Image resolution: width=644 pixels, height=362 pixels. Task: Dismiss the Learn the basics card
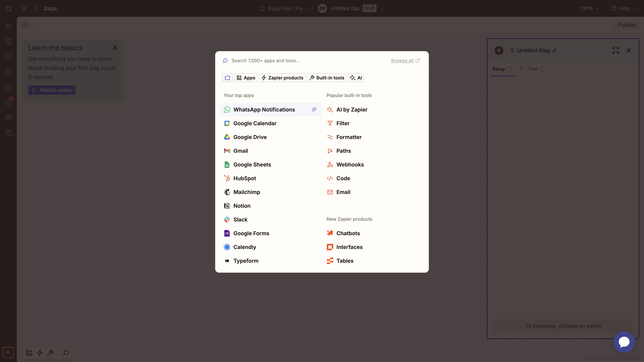[115, 48]
